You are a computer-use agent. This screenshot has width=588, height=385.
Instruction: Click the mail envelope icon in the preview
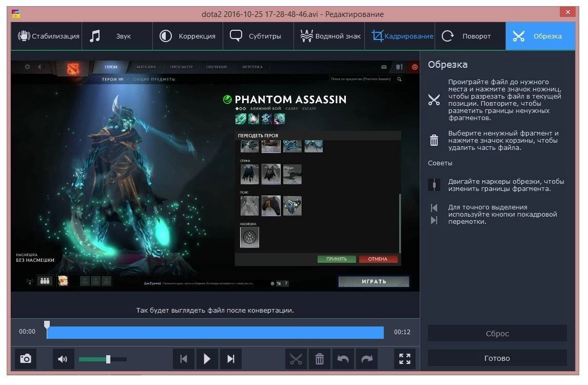coord(384,67)
